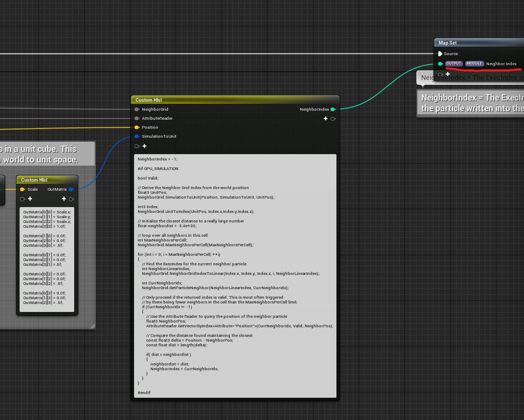Click the MODULE namespace tag

pos(474,64)
